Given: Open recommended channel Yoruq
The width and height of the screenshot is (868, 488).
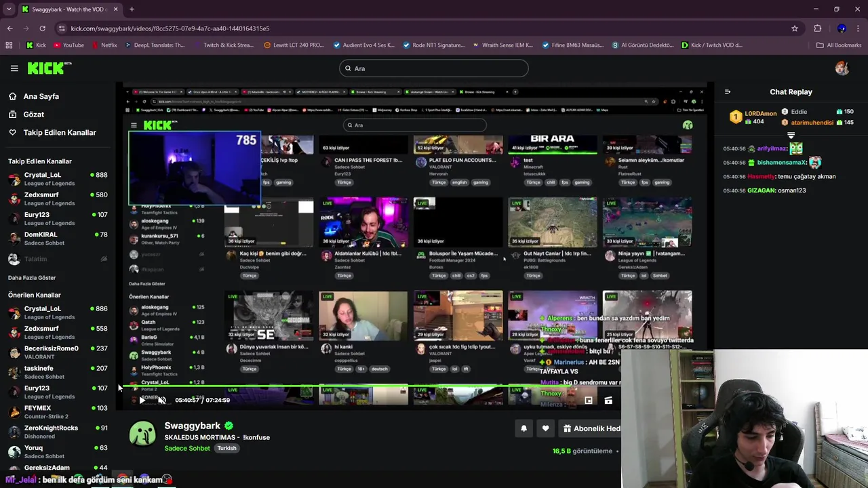Looking at the screenshot, I should click(58, 452).
